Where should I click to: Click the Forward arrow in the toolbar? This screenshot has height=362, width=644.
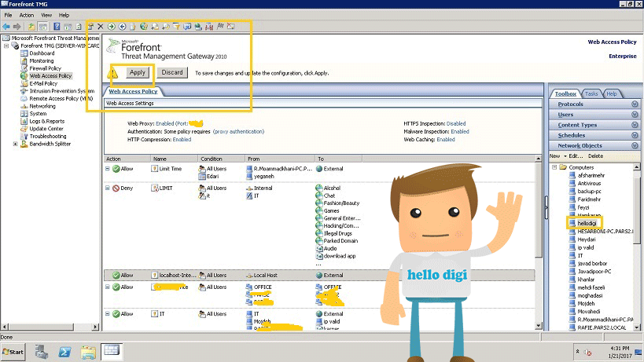click(x=17, y=27)
